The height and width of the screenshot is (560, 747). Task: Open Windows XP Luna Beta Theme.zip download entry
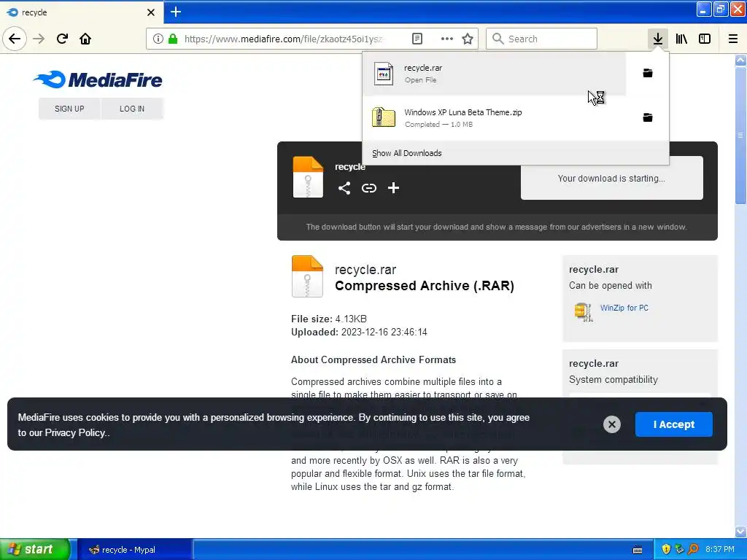point(495,117)
